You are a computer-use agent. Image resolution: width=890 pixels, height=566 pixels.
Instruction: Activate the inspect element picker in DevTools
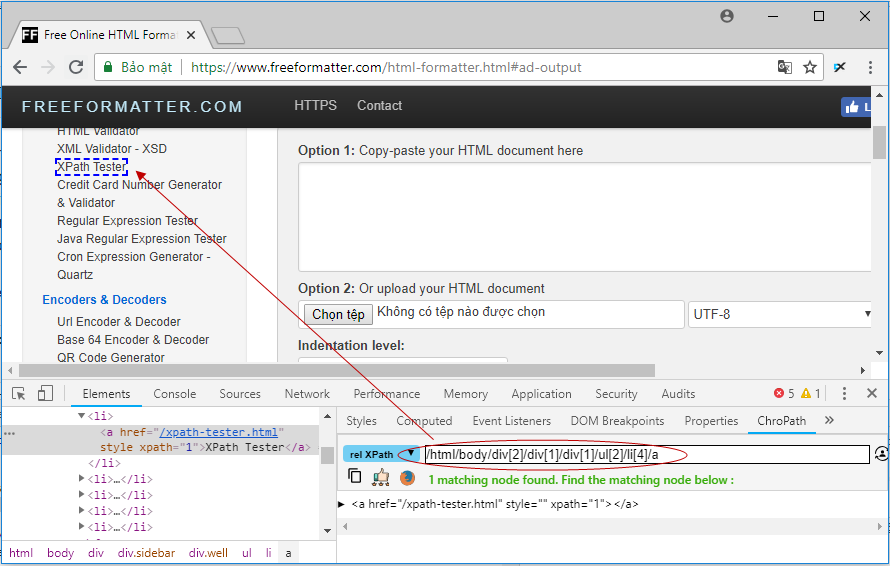19,393
